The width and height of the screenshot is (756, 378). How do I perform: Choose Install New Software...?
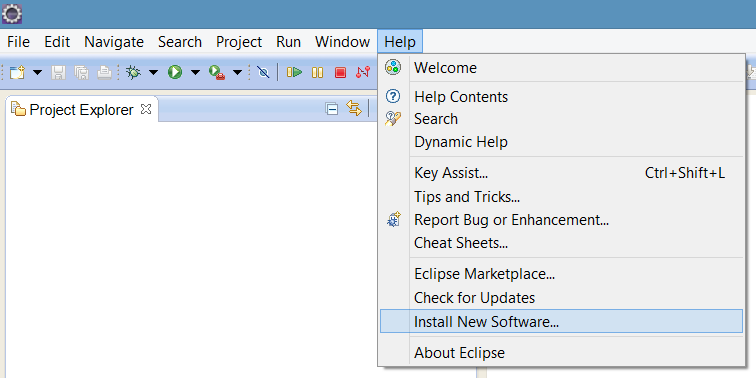[562, 322]
